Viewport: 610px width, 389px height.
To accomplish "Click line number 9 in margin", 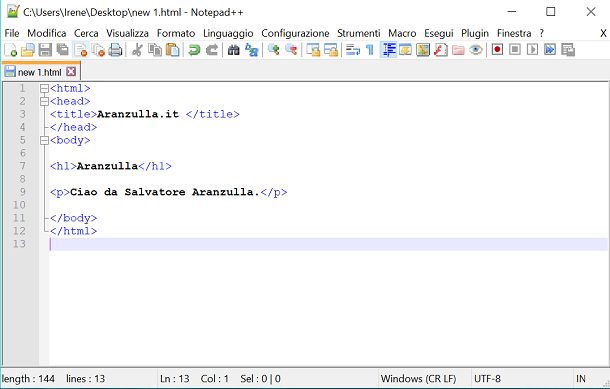I will [x=23, y=192].
